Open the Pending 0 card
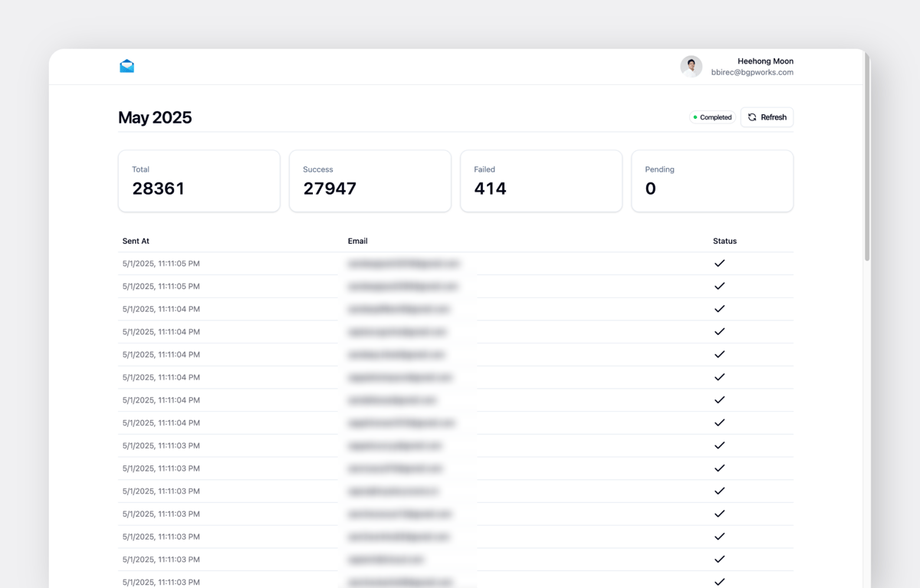Screen dimensions: 920x588 pyautogui.click(x=712, y=181)
